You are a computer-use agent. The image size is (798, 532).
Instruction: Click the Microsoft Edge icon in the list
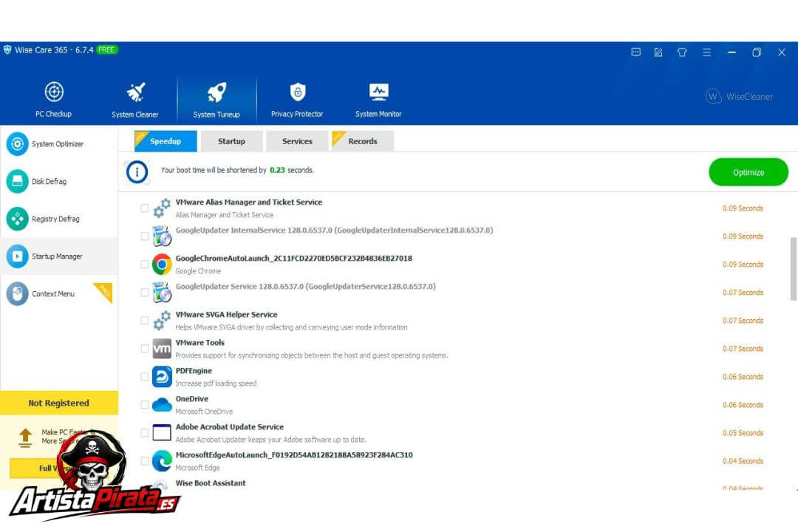(x=162, y=461)
